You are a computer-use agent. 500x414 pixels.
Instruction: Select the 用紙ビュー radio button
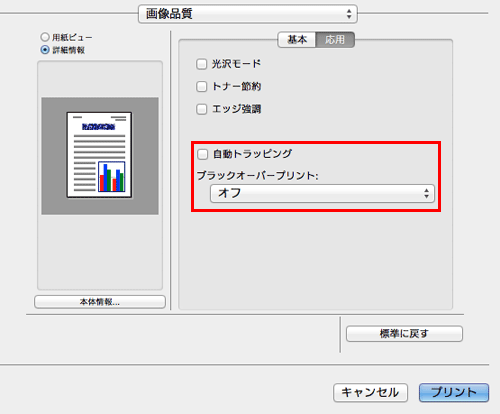click(45, 37)
